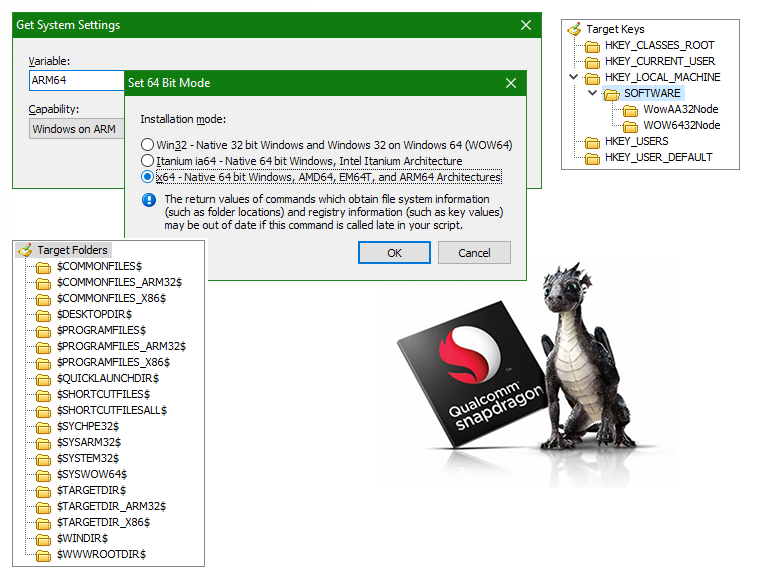This screenshot has height=581, width=762.
Task: Select the $TARGETDIR$ tree item text
Action: point(91,490)
